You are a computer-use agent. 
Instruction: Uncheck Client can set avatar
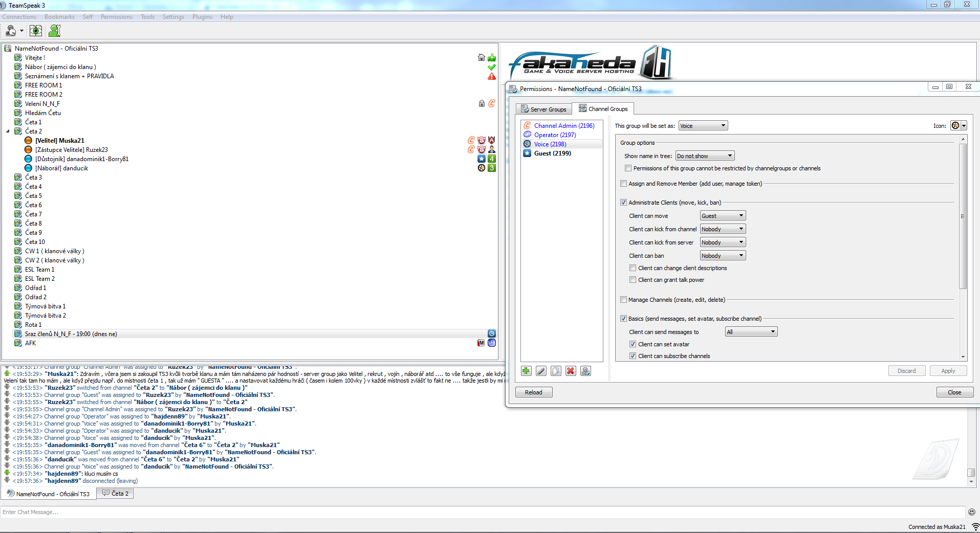click(x=633, y=344)
